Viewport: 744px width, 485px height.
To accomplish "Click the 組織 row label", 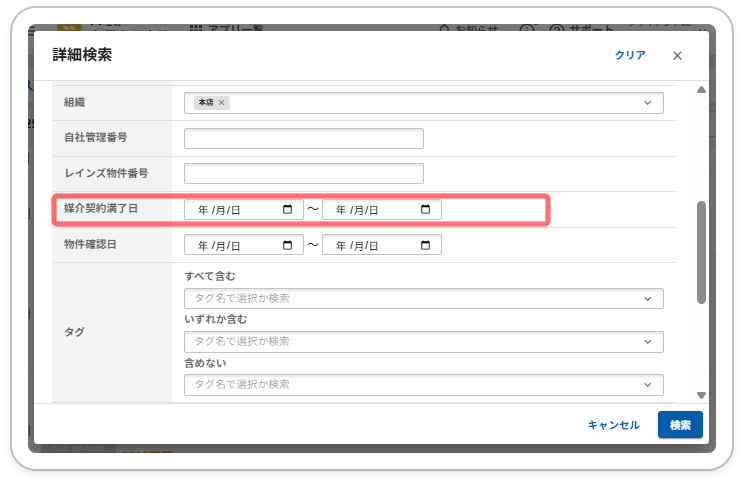I will tap(74, 103).
